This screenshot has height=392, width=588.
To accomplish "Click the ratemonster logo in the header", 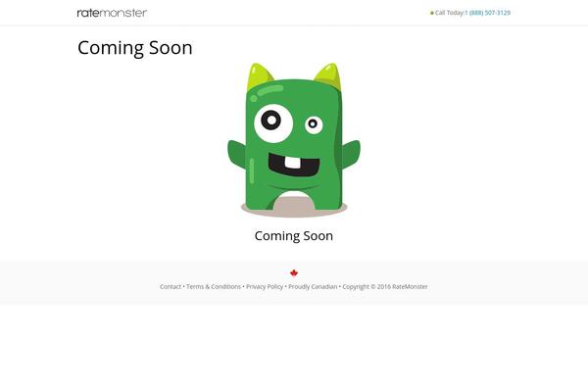I will click(x=112, y=13).
